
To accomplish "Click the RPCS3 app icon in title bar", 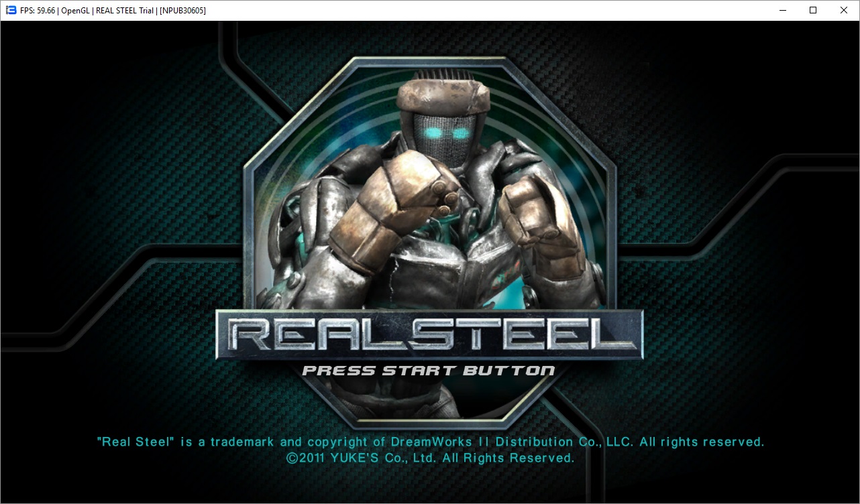I will tap(11, 10).
